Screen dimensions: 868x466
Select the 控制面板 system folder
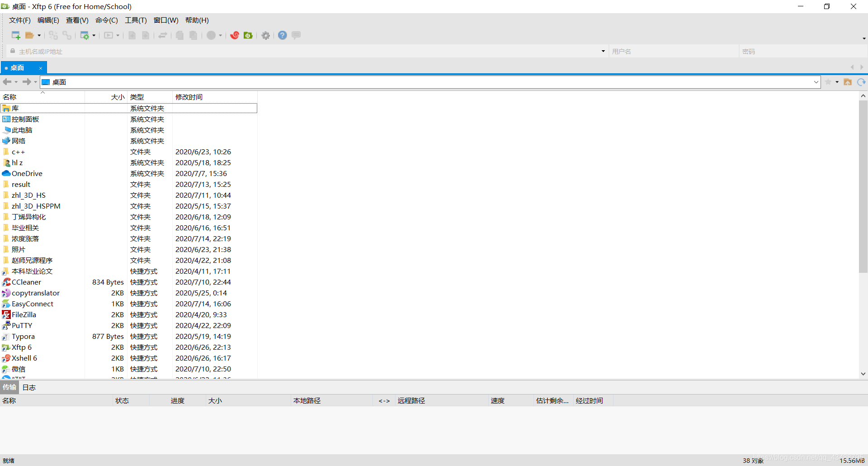[x=129, y=119]
